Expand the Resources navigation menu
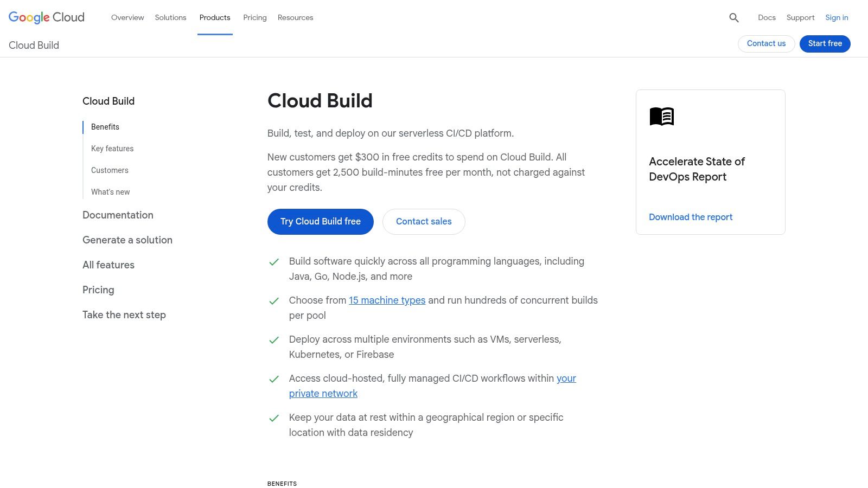The width and height of the screenshot is (868, 488). pyautogui.click(x=295, y=17)
